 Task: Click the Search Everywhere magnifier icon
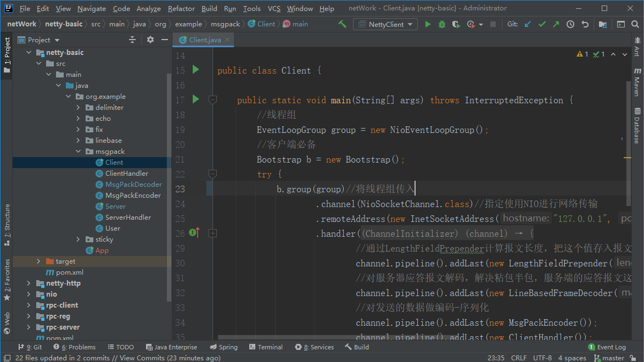click(x=635, y=24)
